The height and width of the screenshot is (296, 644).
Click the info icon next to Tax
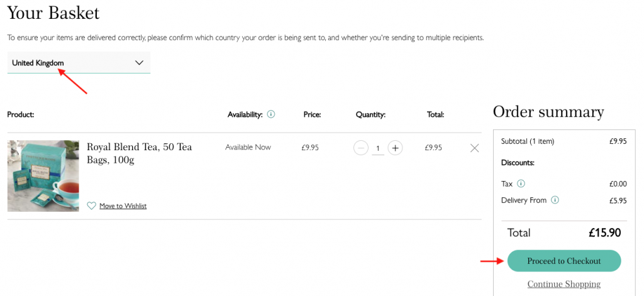[x=521, y=184]
